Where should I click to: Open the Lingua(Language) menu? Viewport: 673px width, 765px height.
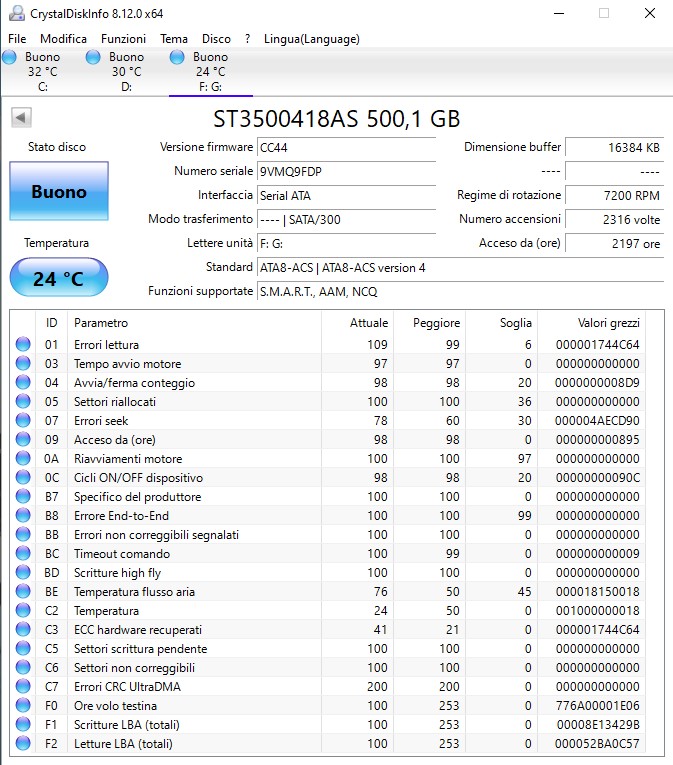pos(312,39)
